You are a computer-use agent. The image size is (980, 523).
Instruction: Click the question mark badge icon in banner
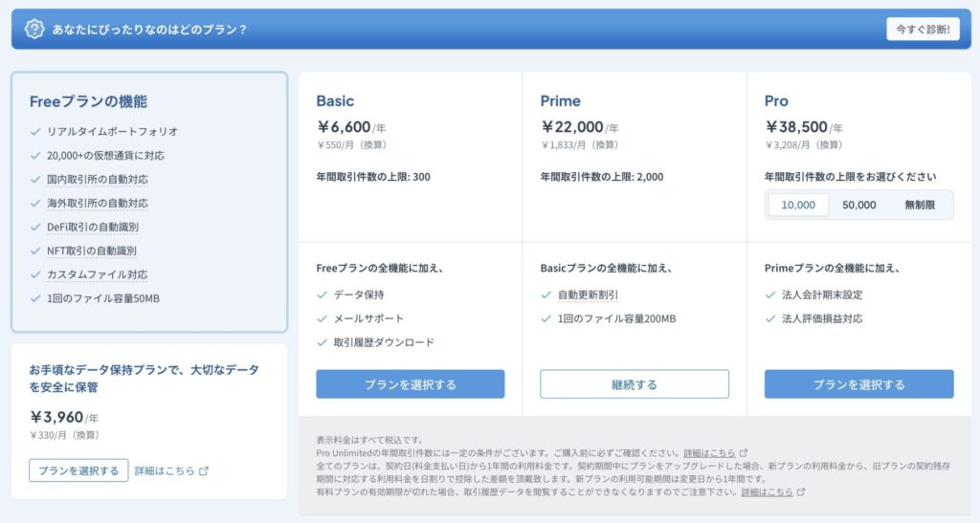(34, 29)
